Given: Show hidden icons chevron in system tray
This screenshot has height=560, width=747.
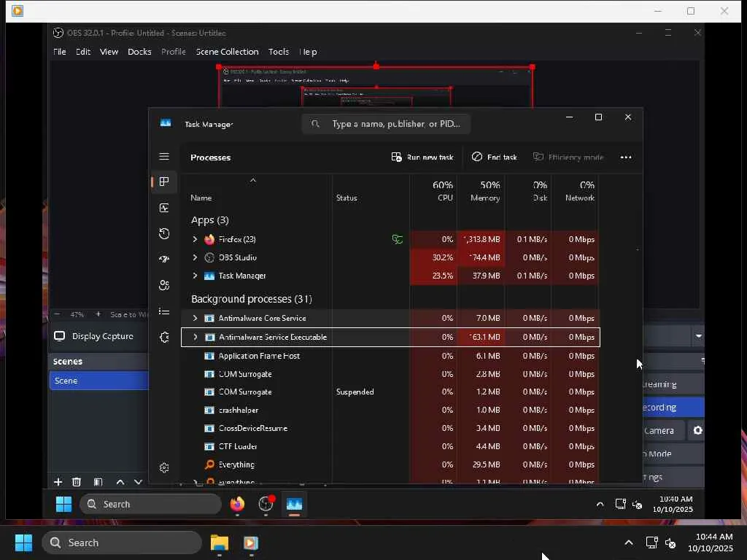Looking at the screenshot, I should 629,542.
